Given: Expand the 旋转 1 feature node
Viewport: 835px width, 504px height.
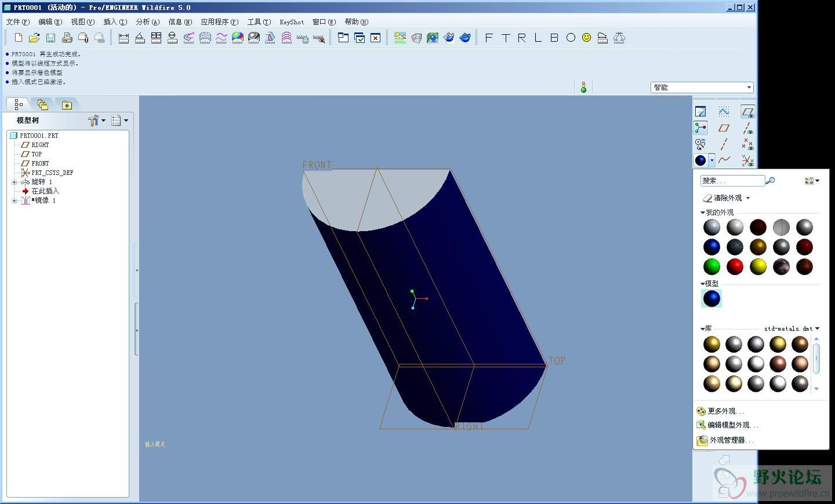Looking at the screenshot, I should (x=14, y=182).
